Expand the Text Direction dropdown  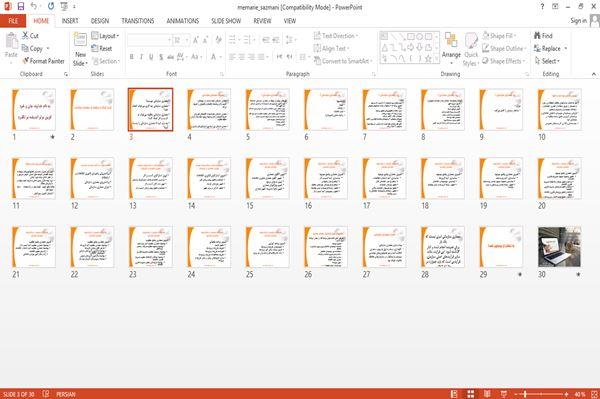[336, 36]
